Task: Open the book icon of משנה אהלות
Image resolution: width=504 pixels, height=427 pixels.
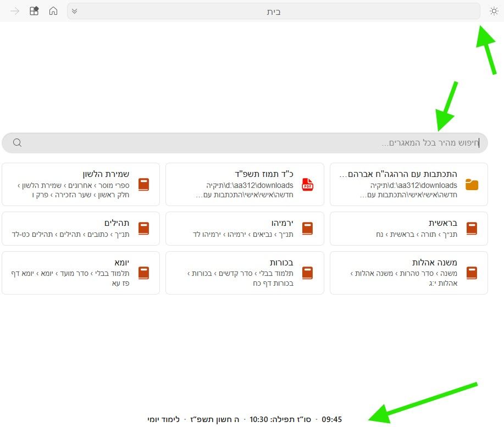Action: tap(472, 273)
